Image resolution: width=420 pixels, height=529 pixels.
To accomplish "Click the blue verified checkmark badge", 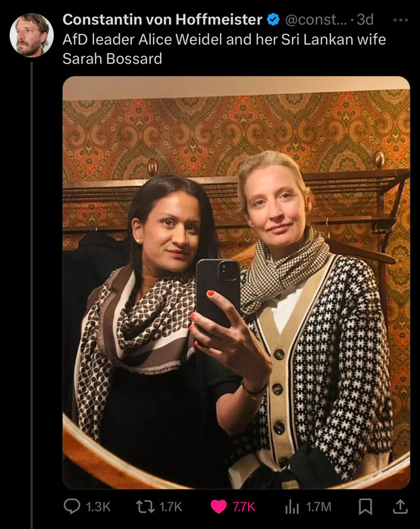I will coord(274,20).
